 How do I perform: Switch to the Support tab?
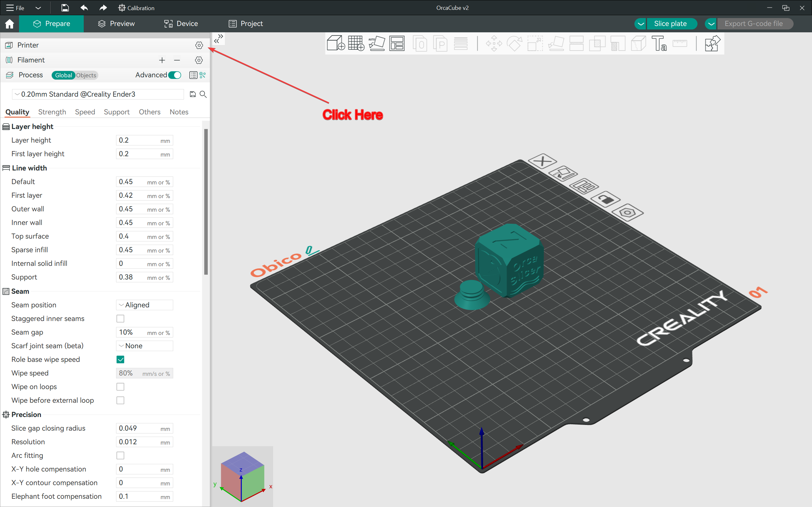pyautogui.click(x=116, y=112)
